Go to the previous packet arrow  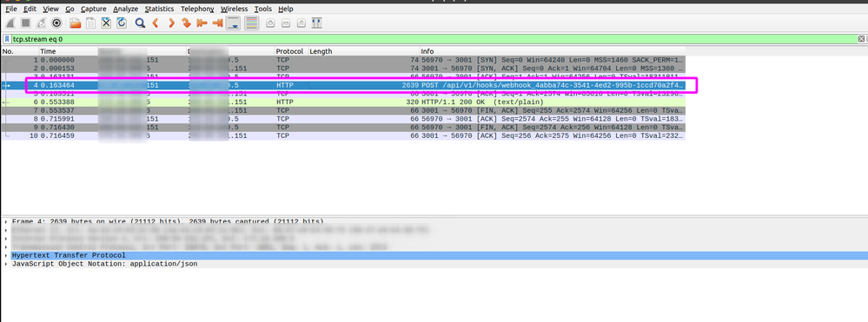point(156,23)
